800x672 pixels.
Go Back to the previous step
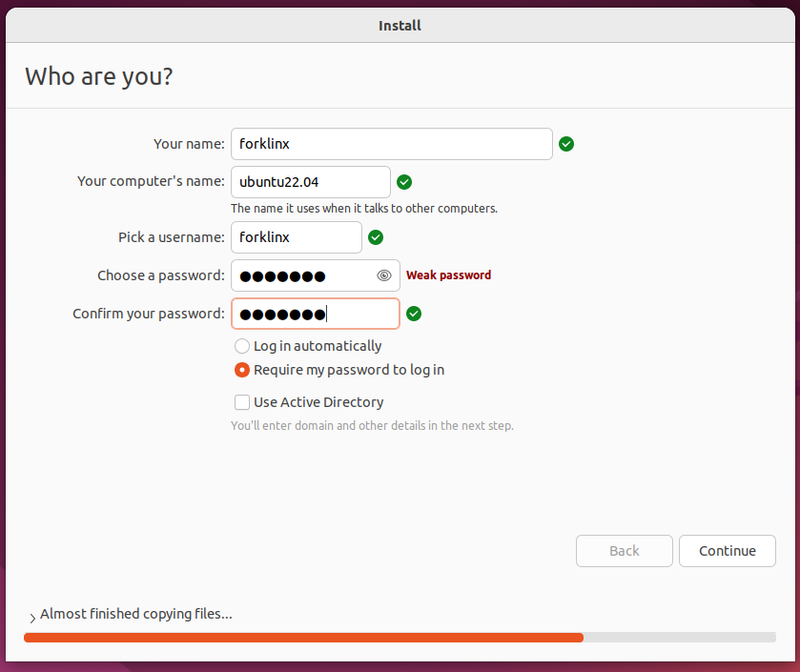(x=624, y=551)
